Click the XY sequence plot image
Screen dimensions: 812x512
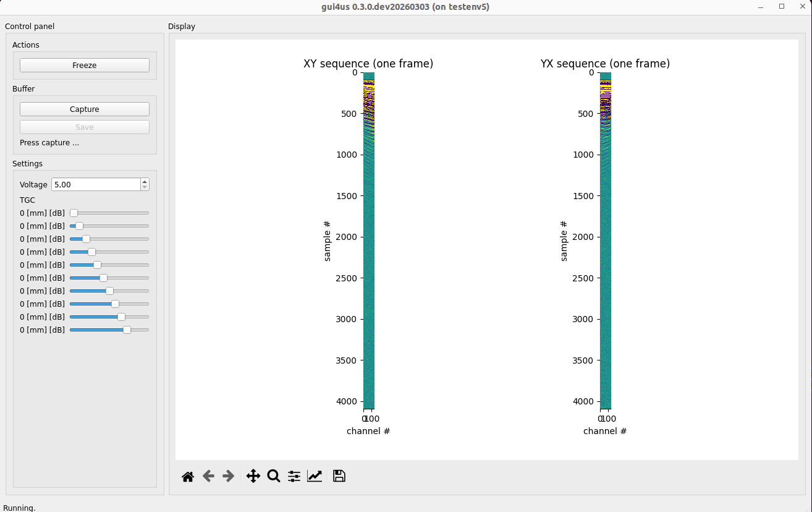(x=368, y=241)
